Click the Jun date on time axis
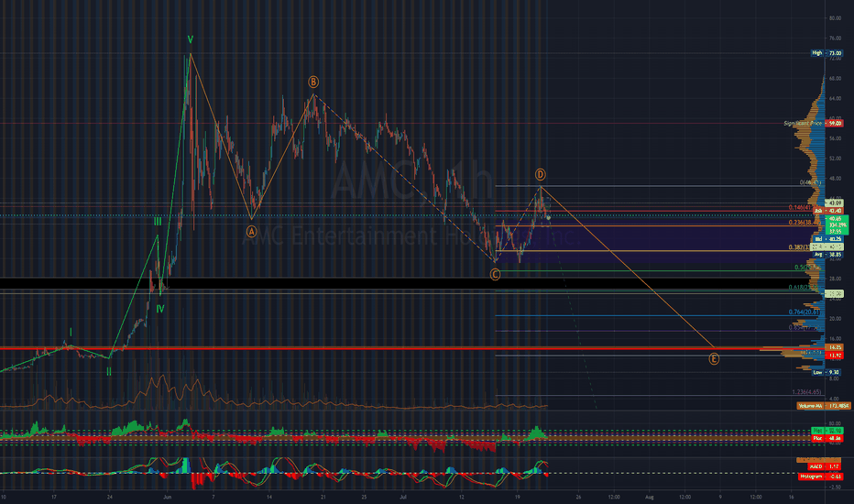 click(x=167, y=497)
